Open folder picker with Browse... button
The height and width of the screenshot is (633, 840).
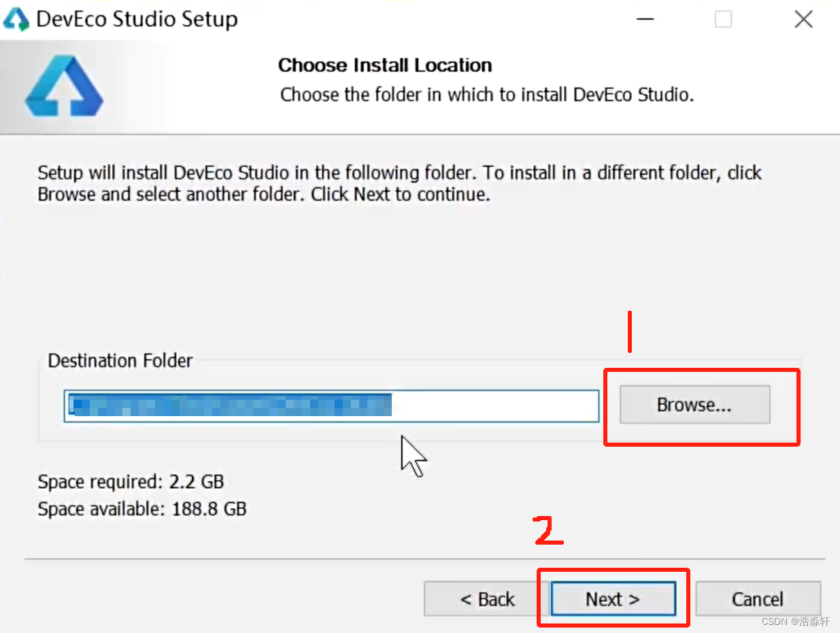[x=694, y=405]
